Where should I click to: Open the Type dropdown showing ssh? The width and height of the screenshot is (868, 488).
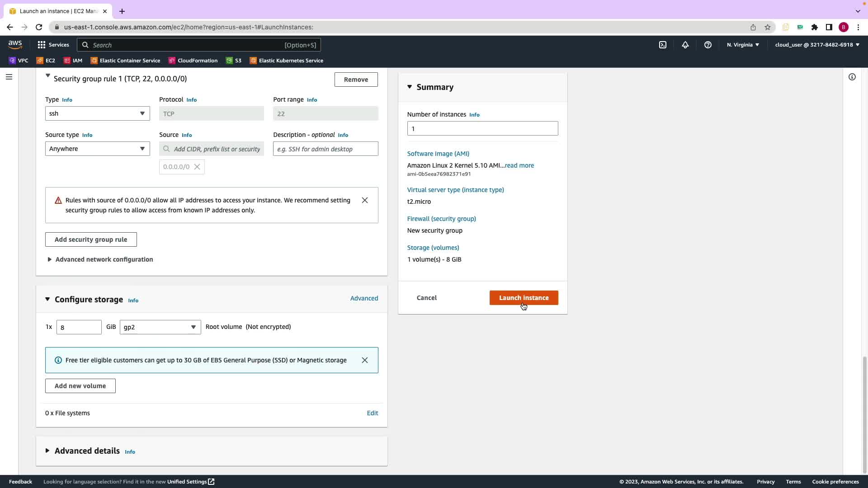(x=97, y=113)
